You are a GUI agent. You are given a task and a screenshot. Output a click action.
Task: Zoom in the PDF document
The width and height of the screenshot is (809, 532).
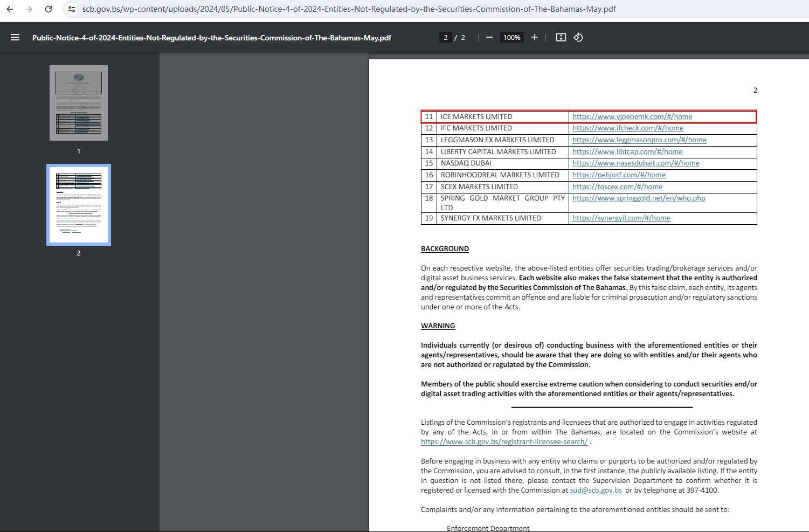[x=534, y=37]
